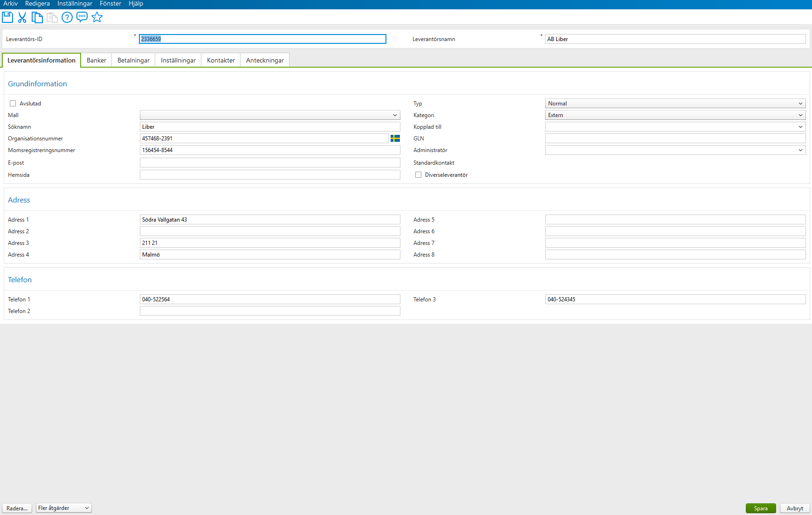Cut text using the scissors toolbar icon
812x515 pixels.
click(x=22, y=17)
